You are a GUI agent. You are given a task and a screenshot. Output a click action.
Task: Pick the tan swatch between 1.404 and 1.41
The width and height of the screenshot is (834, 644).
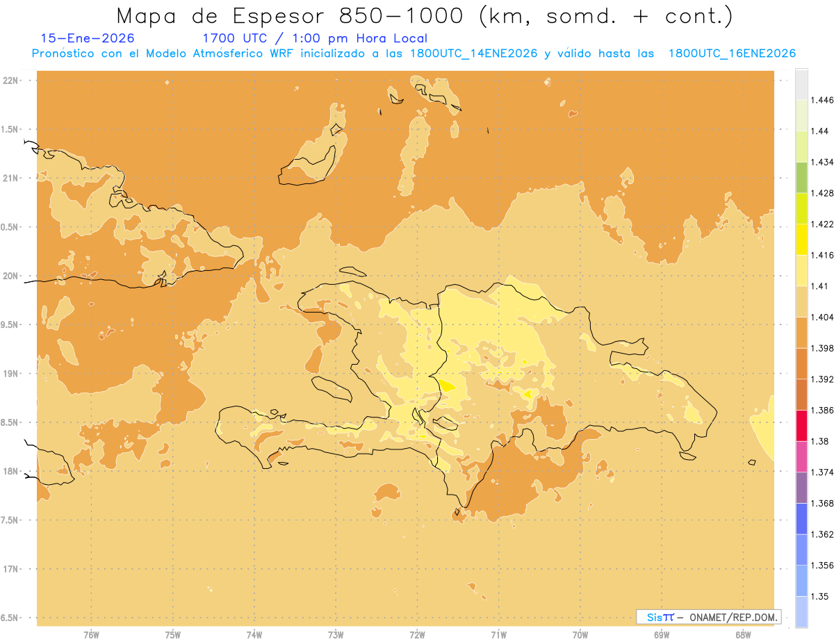801,302
